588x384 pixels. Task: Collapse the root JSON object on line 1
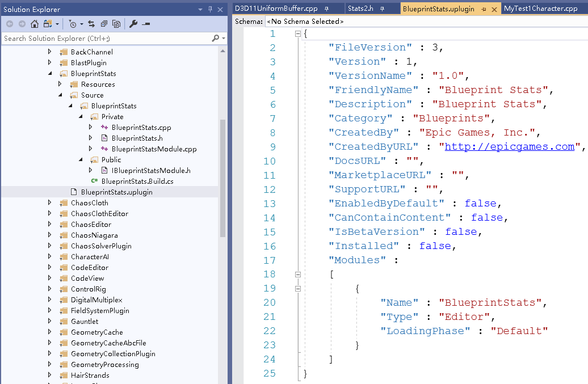[x=298, y=33]
